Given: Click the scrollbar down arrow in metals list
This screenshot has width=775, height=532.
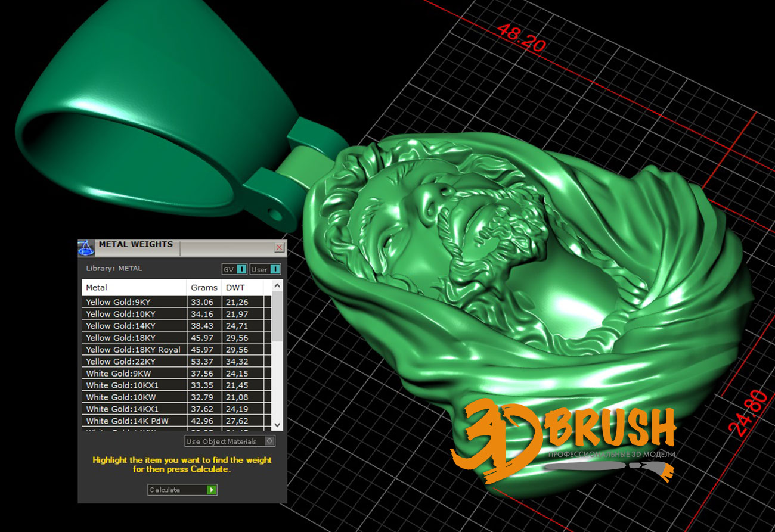Looking at the screenshot, I should point(277,425).
